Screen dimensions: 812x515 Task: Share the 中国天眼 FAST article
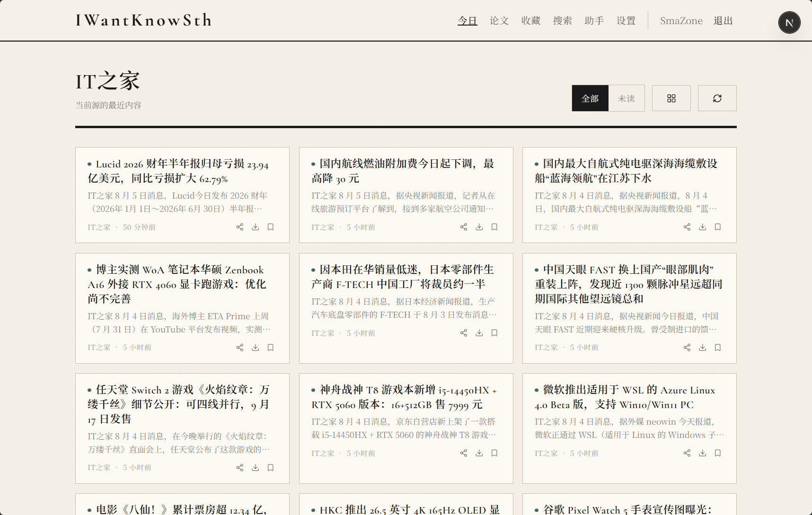click(x=687, y=348)
